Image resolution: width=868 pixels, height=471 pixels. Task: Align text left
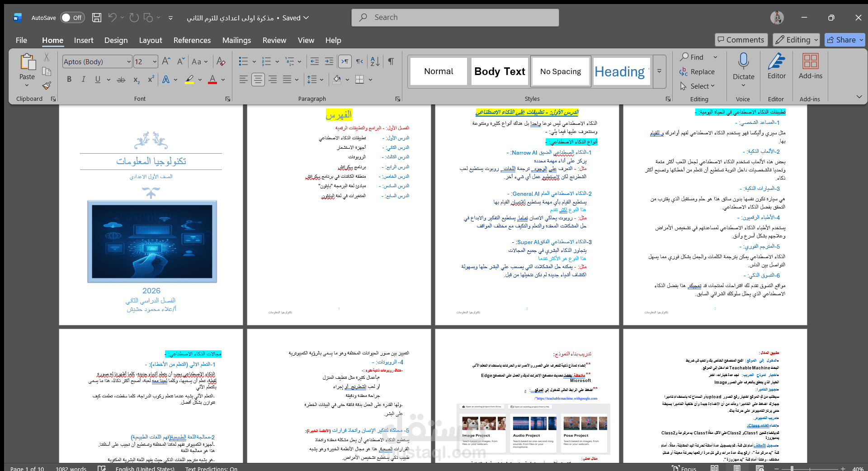(243, 80)
